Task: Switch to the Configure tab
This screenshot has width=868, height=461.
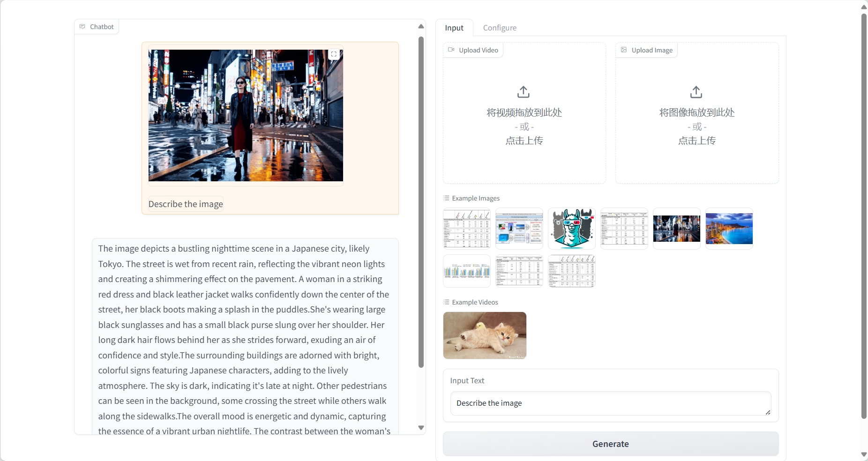Action: [x=500, y=28]
